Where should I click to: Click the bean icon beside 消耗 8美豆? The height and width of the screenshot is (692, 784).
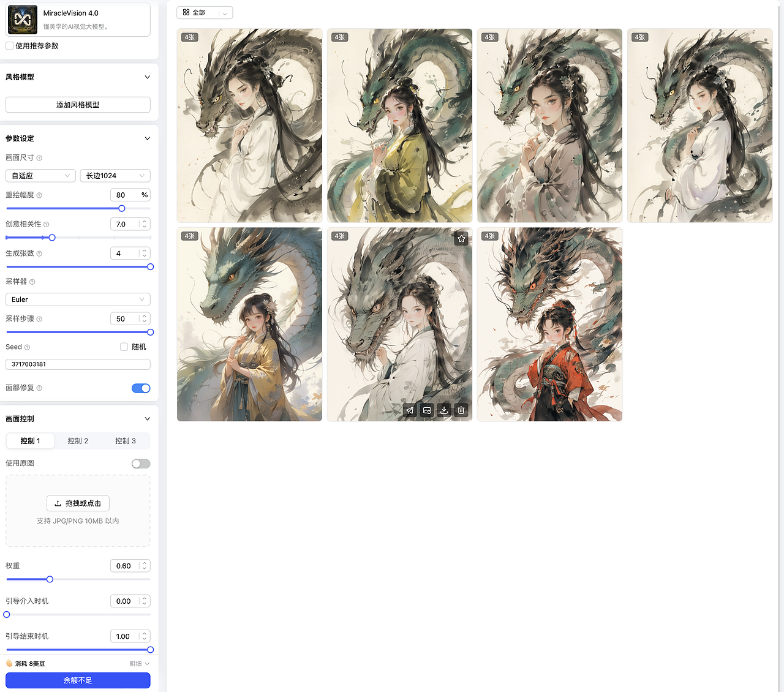pos(9,663)
